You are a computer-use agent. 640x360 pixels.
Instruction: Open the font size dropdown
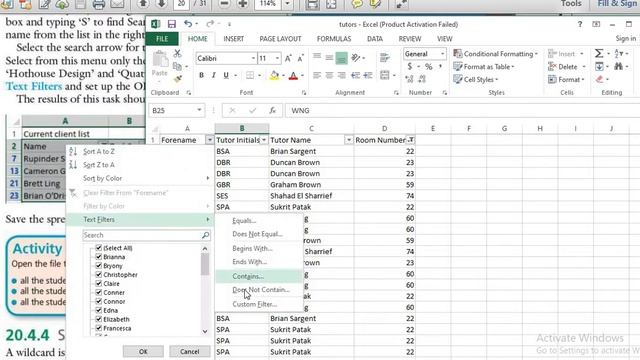[277, 58]
